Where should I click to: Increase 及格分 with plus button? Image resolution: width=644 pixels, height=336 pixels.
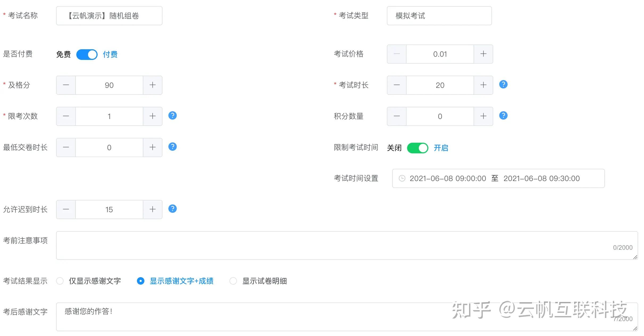click(x=153, y=85)
